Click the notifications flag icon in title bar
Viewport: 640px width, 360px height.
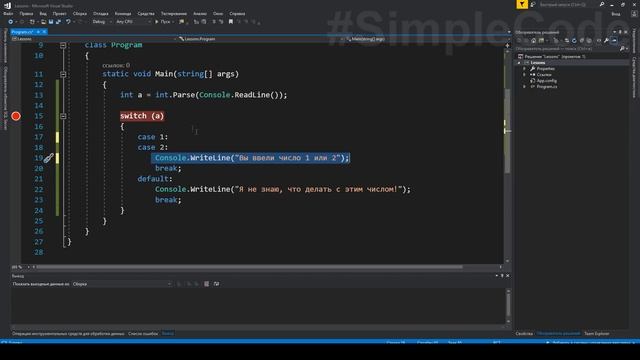533,4
